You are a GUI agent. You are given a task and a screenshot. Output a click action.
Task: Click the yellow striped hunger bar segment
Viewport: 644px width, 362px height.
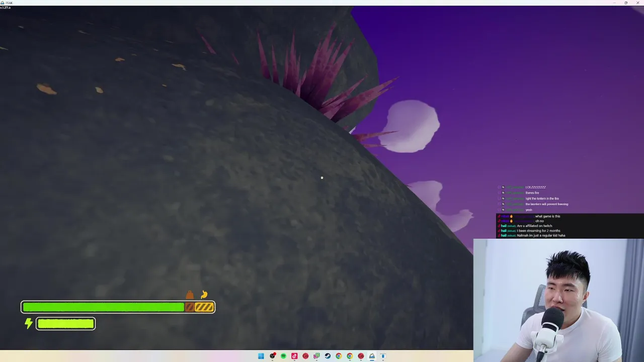[204, 307]
